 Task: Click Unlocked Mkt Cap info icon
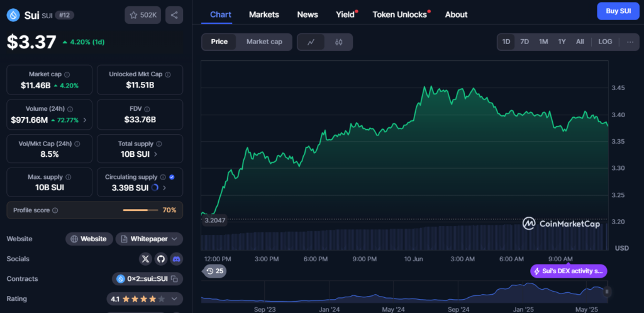tap(167, 74)
